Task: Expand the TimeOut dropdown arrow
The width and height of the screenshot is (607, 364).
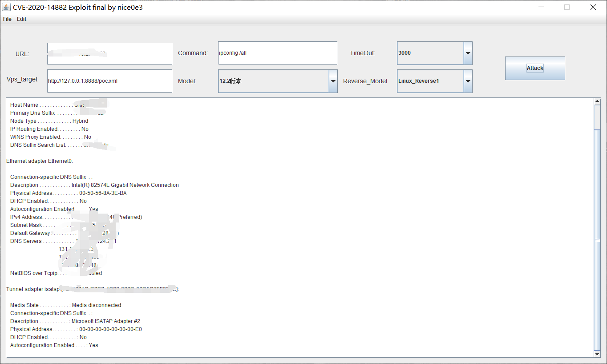Action: click(468, 53)
